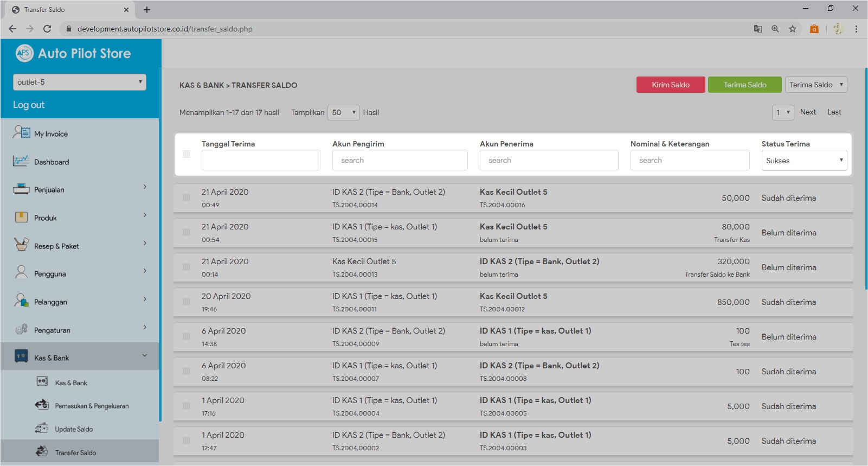The image size is (868, 466).
Task: Click the My Invoice sidebar icon
Action: [x=21, y=132]
